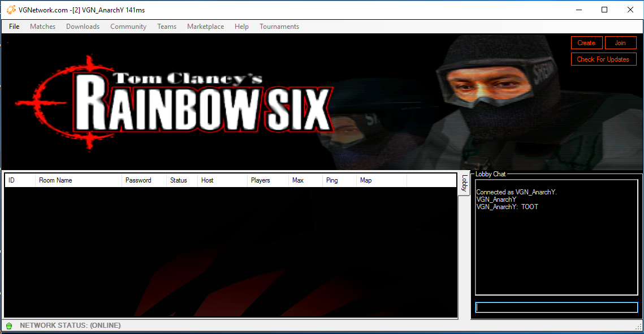Click the Map column header
Screen dimensions: 644x334
pyautogui.click(x=381, y=180)
